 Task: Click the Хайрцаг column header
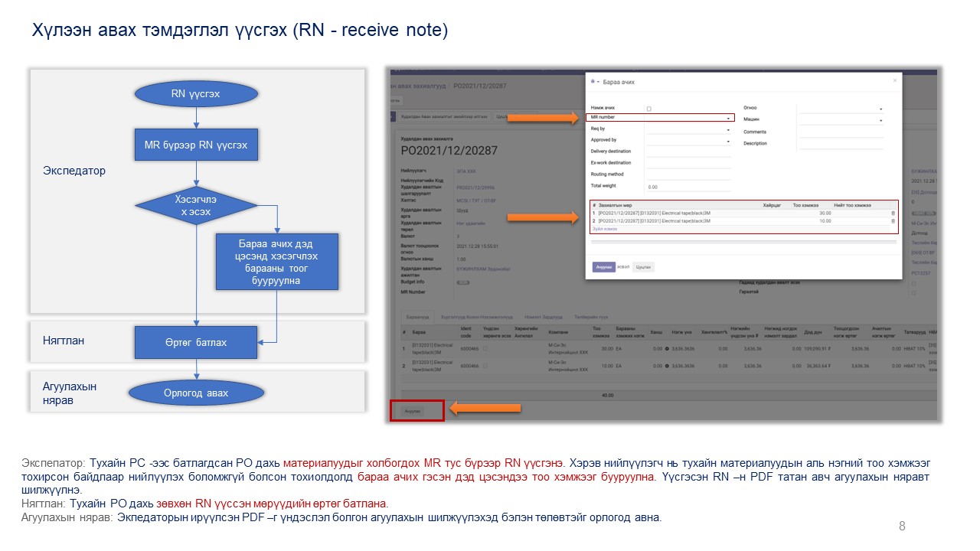771,205
